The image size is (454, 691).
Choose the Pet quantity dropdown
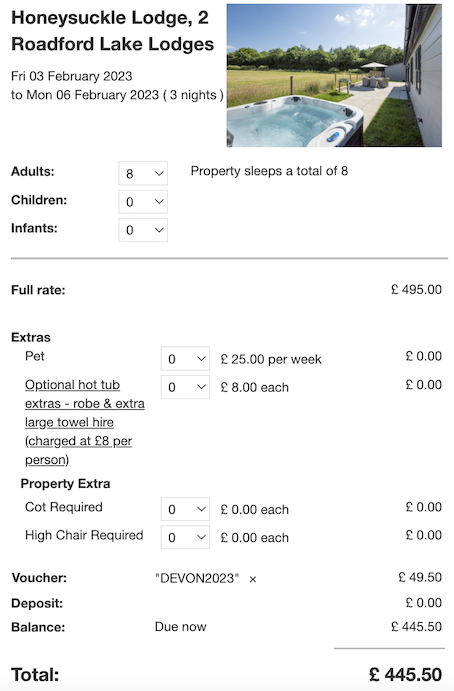185,359
